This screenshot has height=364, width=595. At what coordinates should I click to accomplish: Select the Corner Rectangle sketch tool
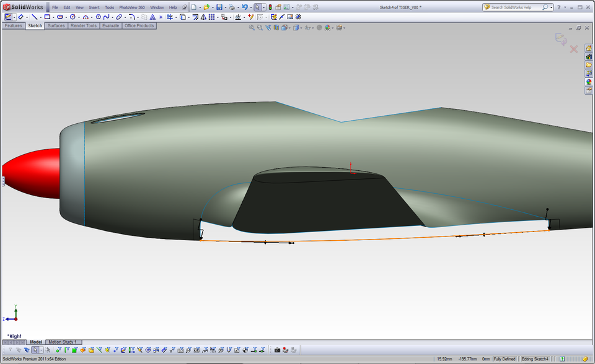[x=47, y=17]
